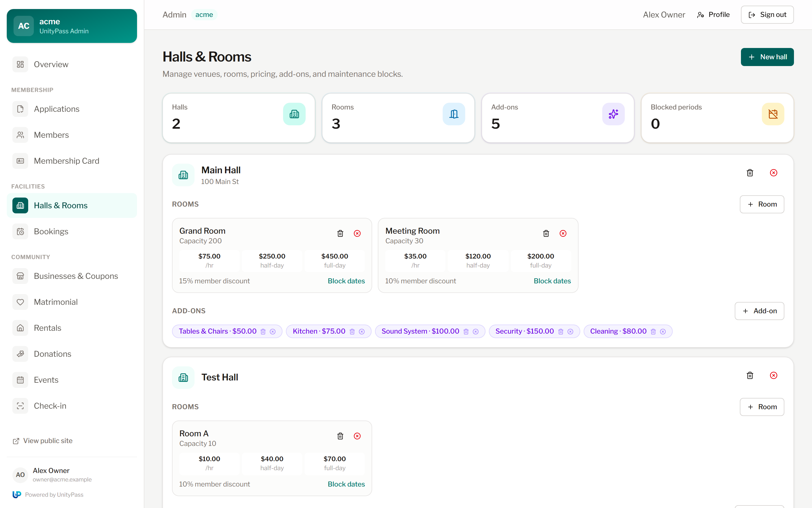Add a Room to Test Hall
812x508 pixels.
762,407
